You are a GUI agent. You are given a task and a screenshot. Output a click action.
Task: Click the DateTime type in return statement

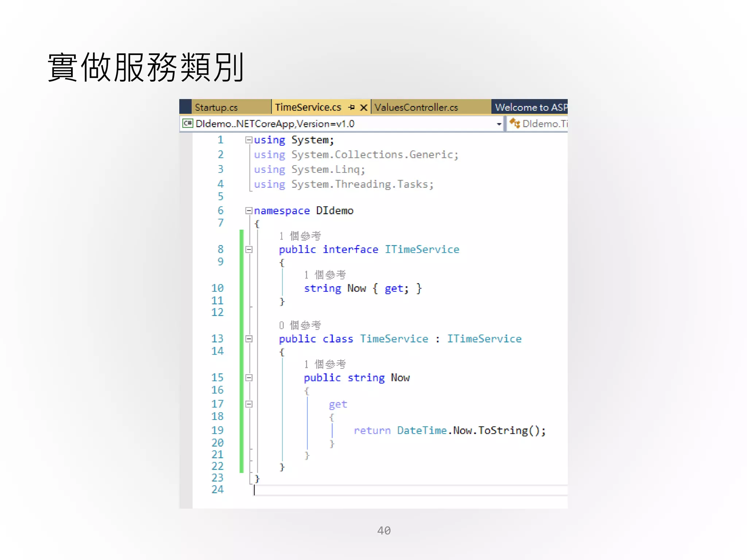coord(422,431)
